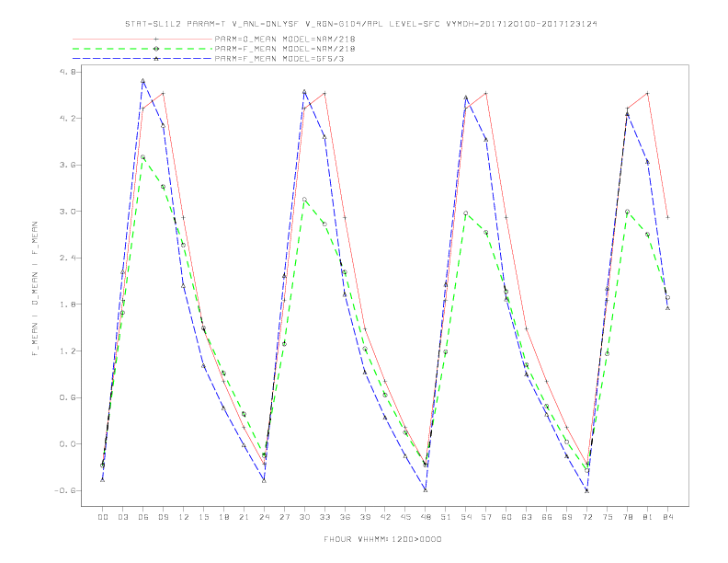The height and width of the screenshot is (563, 728).
Task: Click x-axis forecast hour label 30
Action: click(304, 517)
